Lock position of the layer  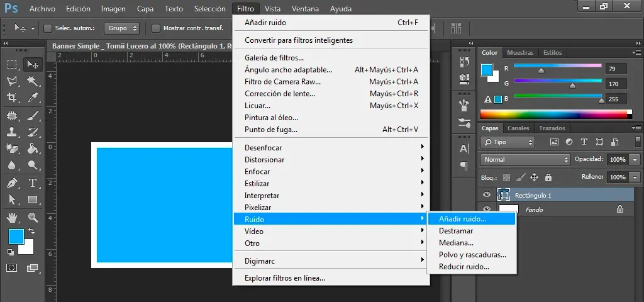534,177
